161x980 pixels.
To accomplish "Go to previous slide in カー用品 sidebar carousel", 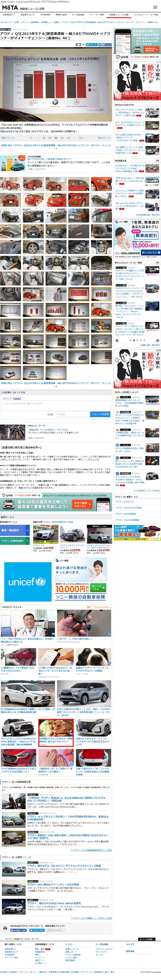I will point(117,341).
